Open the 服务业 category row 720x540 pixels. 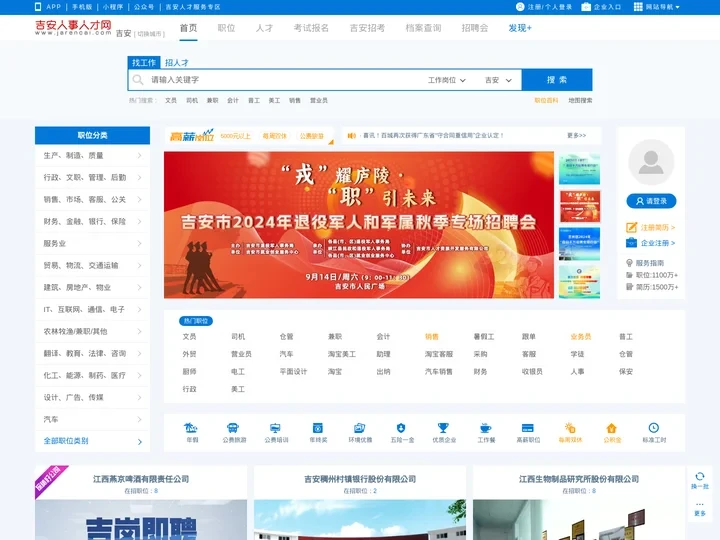point(92,243)
